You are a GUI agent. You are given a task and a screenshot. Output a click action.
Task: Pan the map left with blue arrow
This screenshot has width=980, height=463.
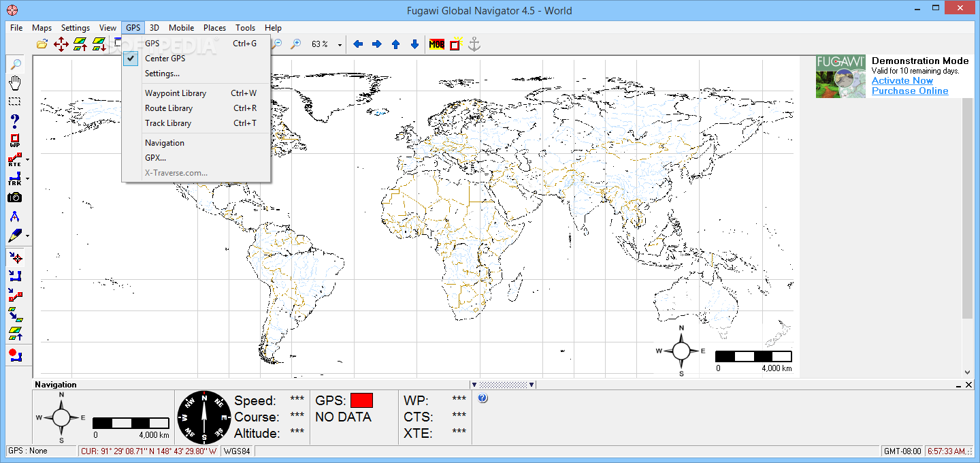point(358,44)
